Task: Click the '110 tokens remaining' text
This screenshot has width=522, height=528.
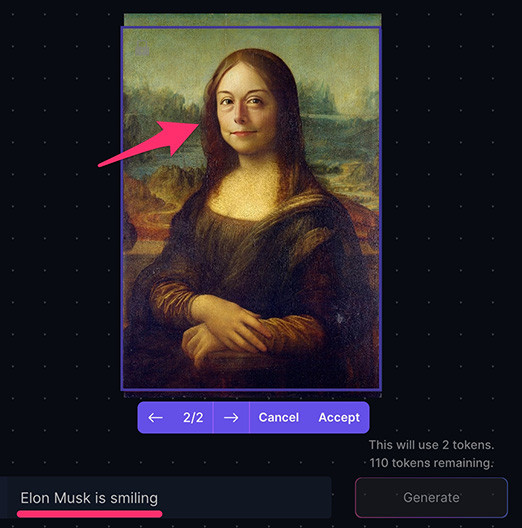Action: [431, 463]
